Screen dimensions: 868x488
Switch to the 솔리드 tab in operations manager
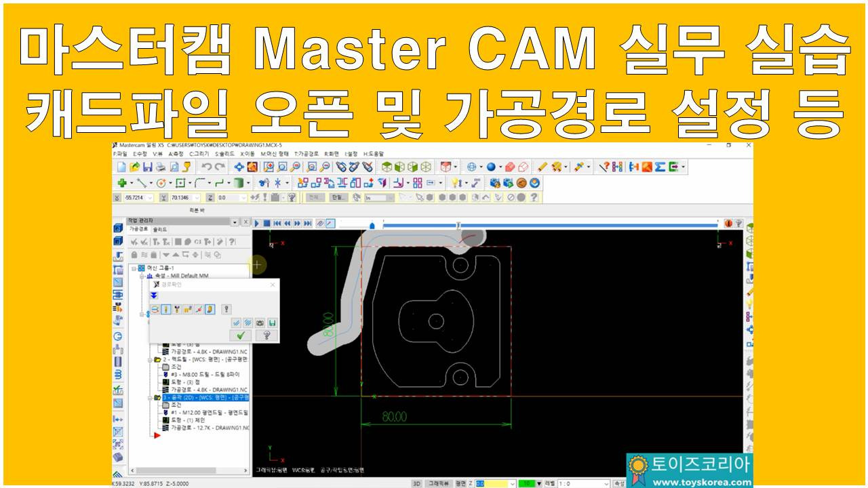pos(160,228)
